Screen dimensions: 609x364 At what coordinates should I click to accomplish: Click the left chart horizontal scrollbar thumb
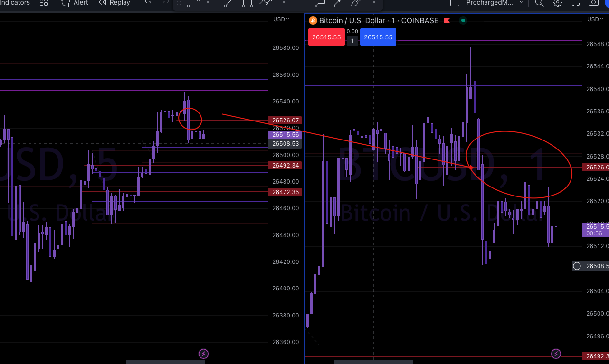point(165,362)
